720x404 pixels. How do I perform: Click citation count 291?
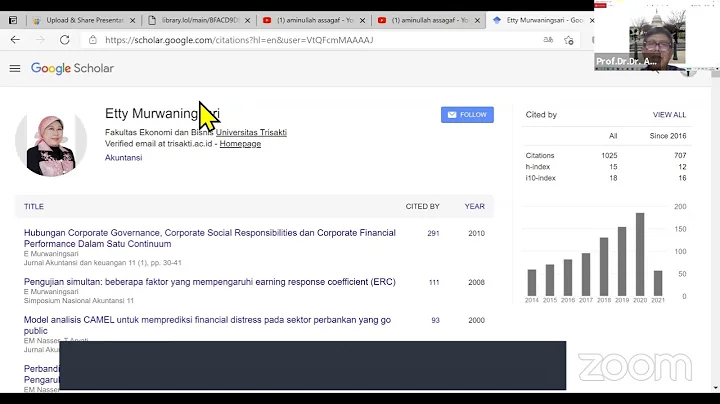[x=433, y=233]
